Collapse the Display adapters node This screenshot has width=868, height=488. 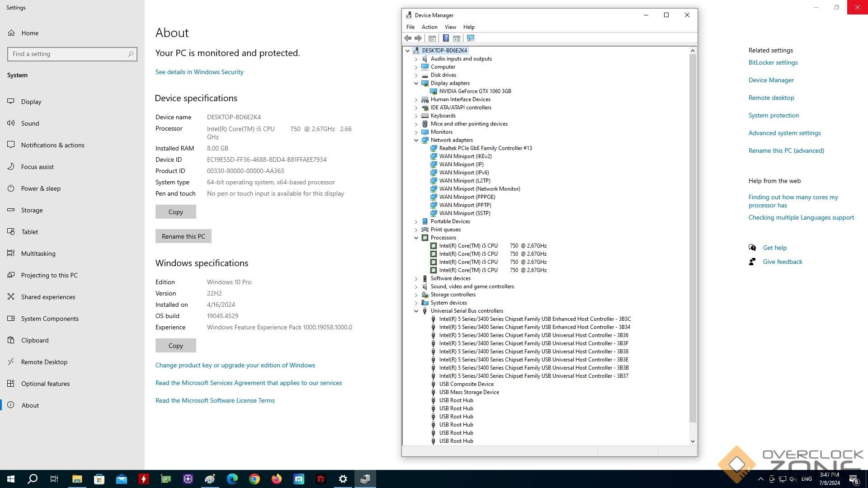[416, 83]
